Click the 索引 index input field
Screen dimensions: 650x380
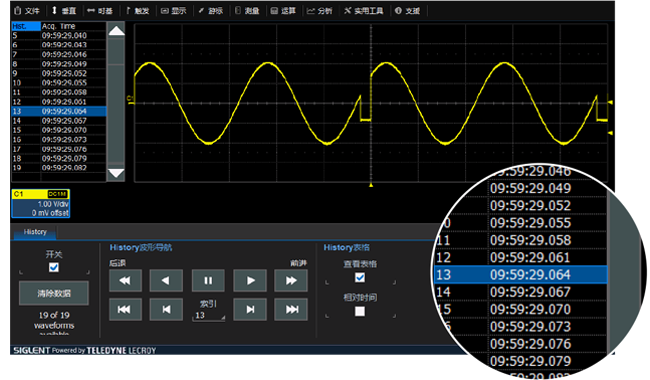[x=209, y=315]
